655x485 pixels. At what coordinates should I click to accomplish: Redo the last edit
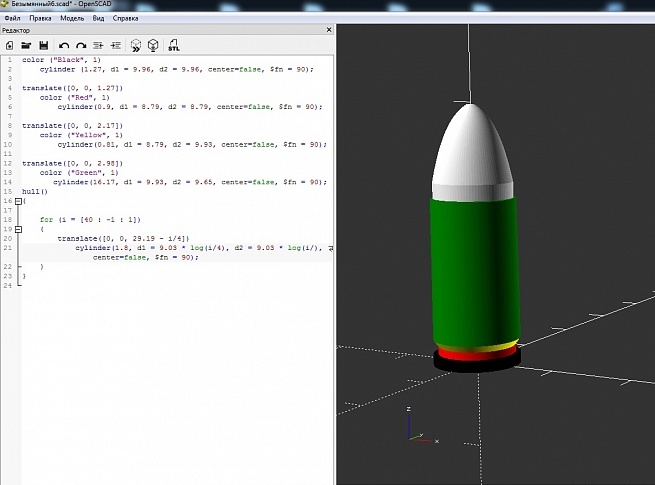pos(80,45)
